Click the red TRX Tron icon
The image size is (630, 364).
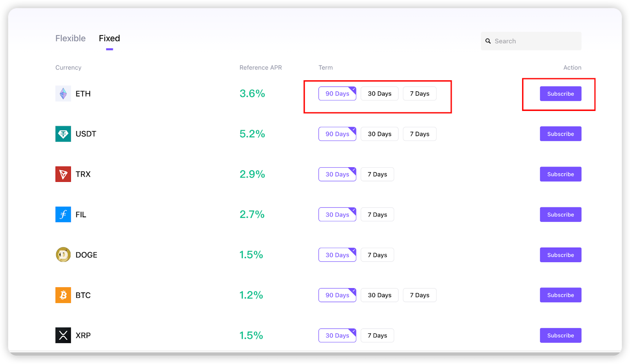63,174
